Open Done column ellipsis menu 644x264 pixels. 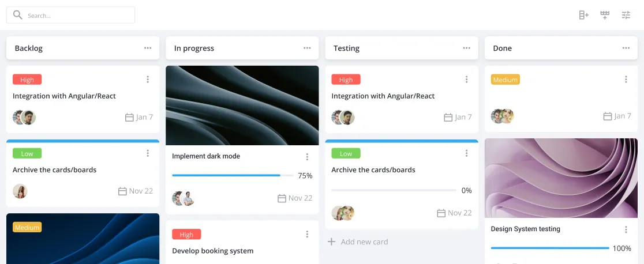point(626,48)
